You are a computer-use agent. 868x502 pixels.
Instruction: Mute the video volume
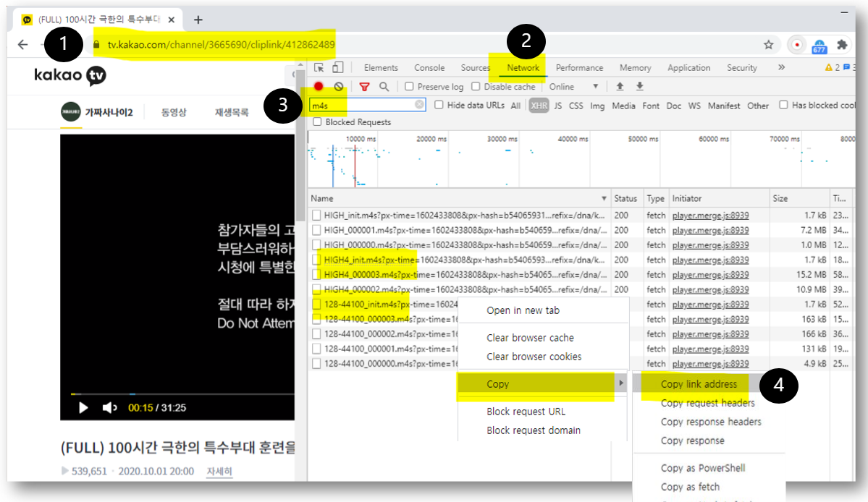coord(109,407)
